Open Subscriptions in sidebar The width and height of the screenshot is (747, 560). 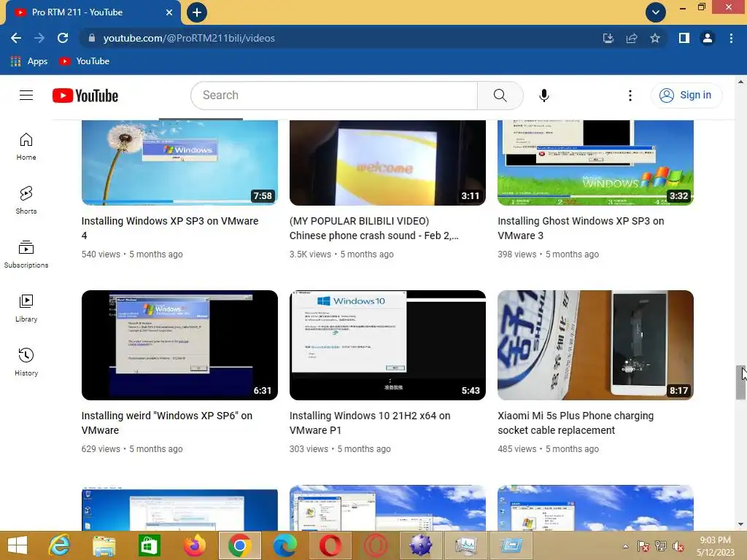tap(26, 254)
